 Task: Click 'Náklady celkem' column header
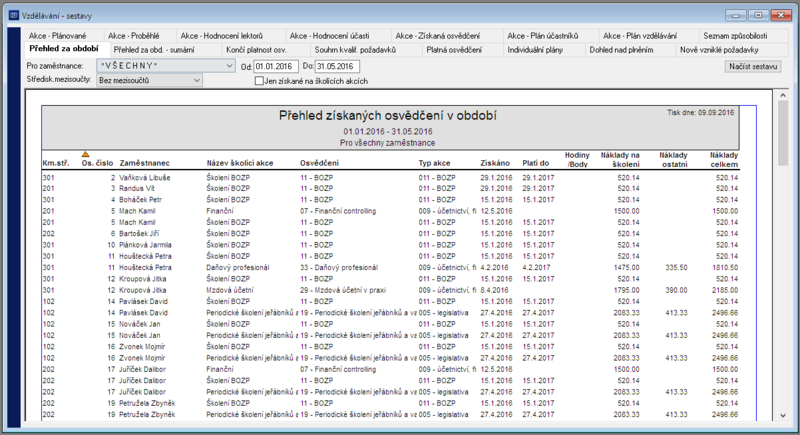click(x=723, y=160)
